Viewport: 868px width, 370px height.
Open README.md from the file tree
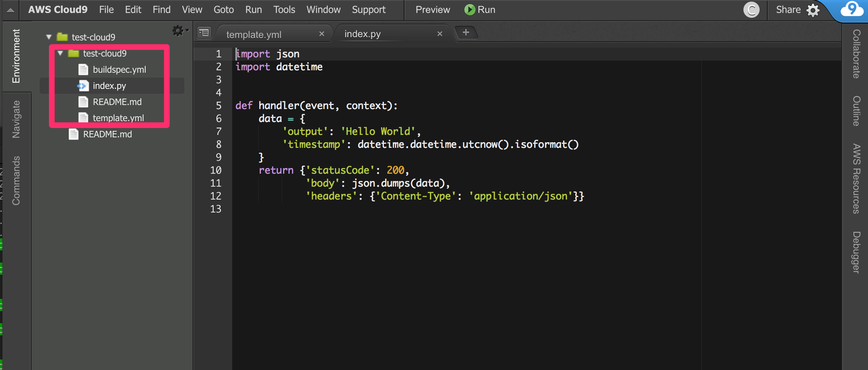[x=117, y=102]
